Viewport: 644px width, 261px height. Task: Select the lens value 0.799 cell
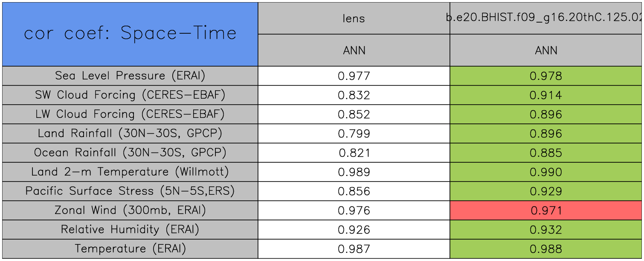click(x=354, y=134)
